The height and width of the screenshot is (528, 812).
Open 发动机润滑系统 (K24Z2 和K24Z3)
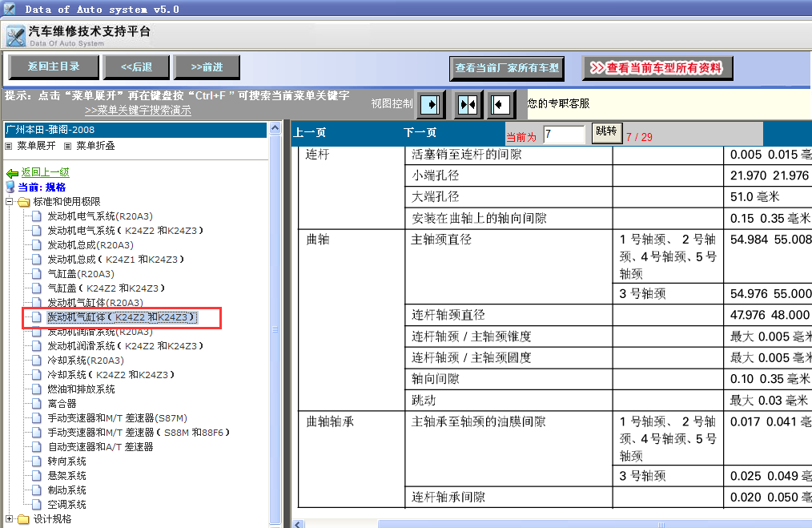(x=125, y=346)
